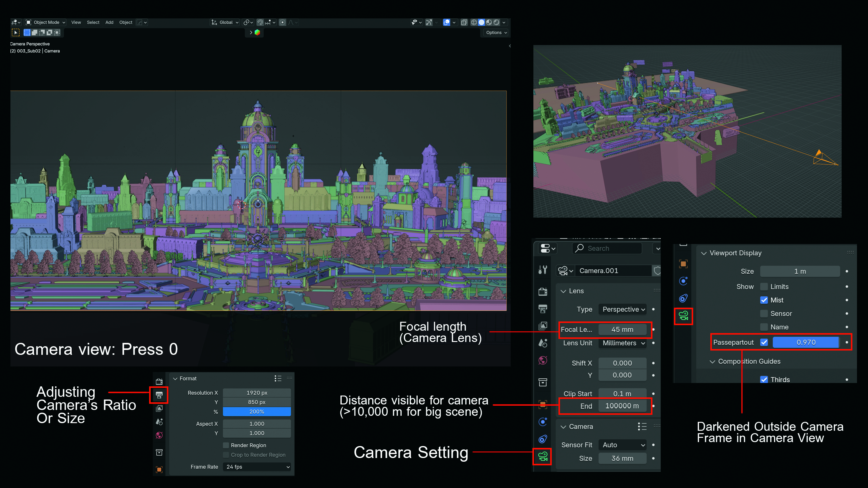Uncheck the Thirds composition guide
The width and height of the screenshot is (868, 488).
[x=764, y=380]
